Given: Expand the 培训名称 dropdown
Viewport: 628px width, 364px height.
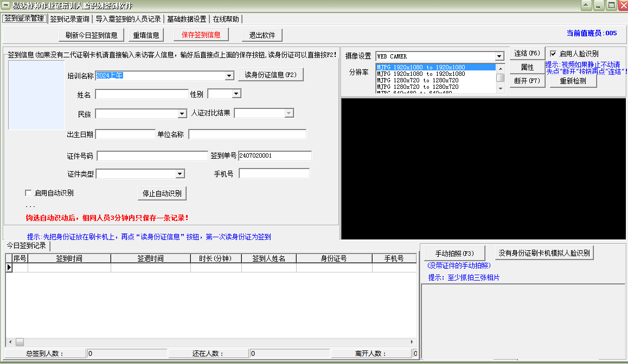Looking at the screenshot, I should click(229, 76).
